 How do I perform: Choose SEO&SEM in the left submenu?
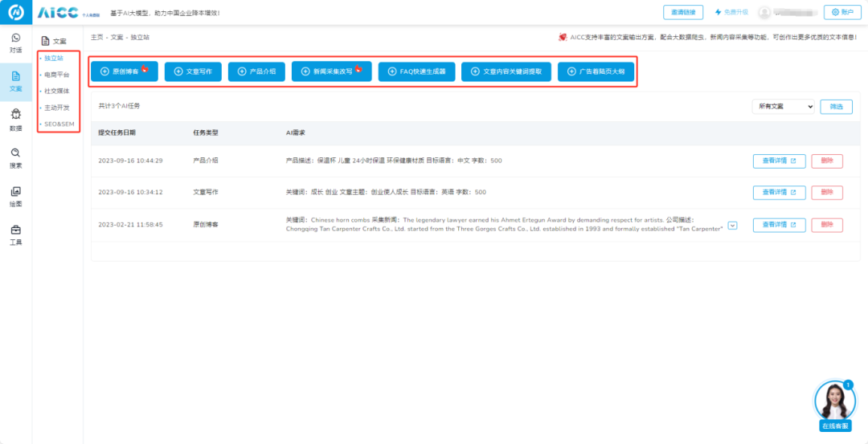(x=59, y=124)
